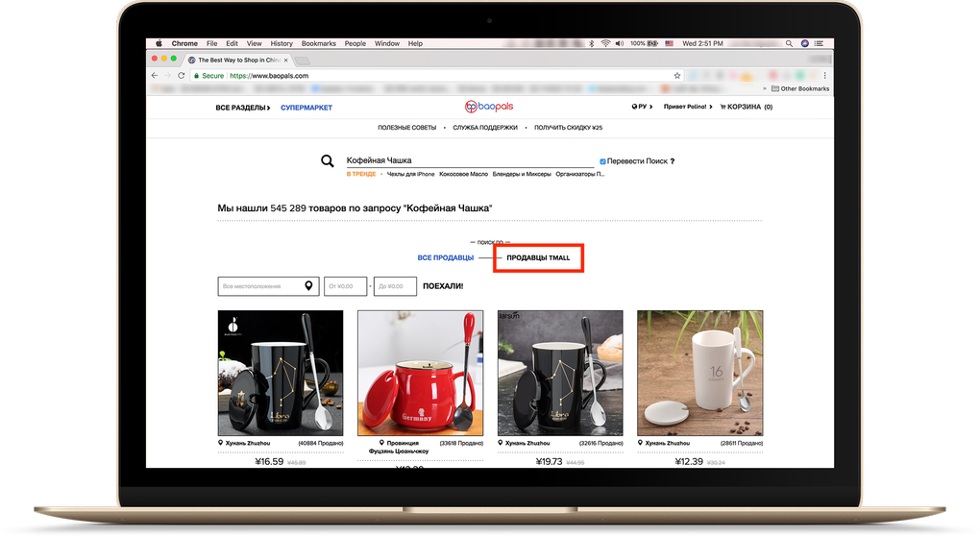Click the Кофейная Чашка search field
The height and width of the screenshot is (536, 980).
pyautogui.click(x=470, y=160)
